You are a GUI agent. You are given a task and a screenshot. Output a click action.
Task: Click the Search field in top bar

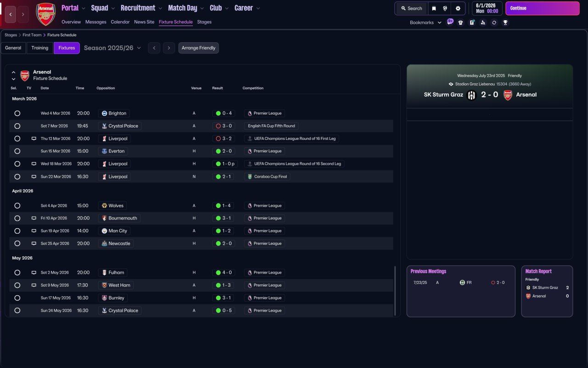(x=411, y=8)
